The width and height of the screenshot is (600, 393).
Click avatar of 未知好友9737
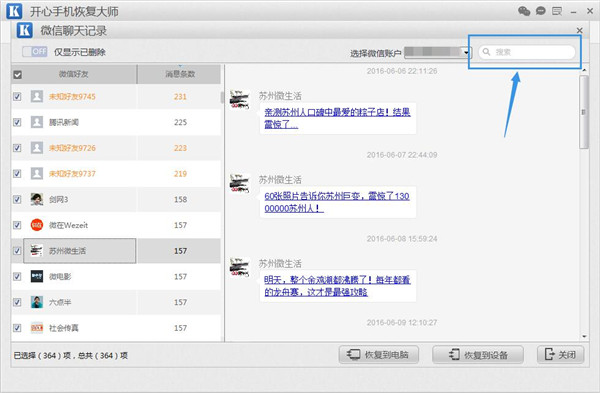click(x=37, y=173)
